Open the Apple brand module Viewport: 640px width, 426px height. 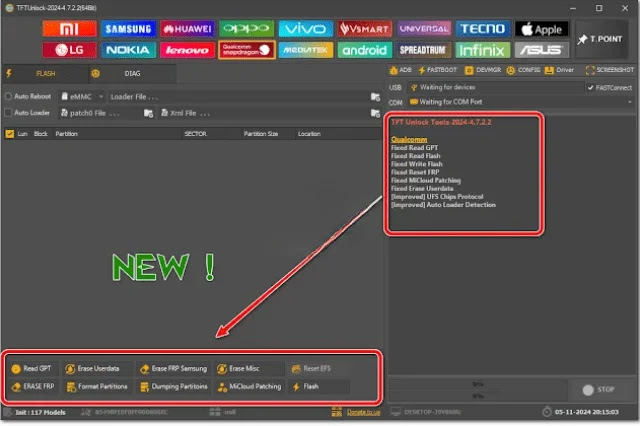click(542, 29)
